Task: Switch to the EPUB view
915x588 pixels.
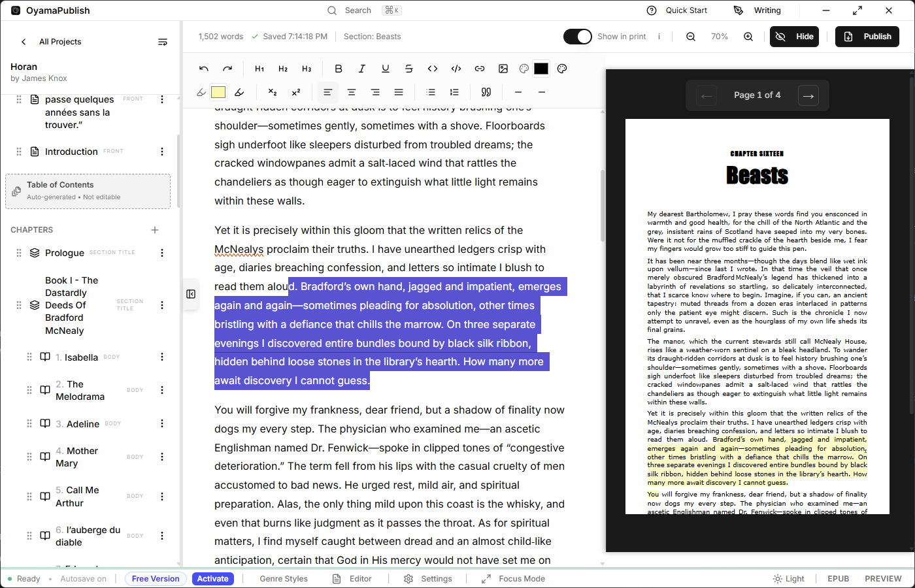Action: [x=838, y=579]
